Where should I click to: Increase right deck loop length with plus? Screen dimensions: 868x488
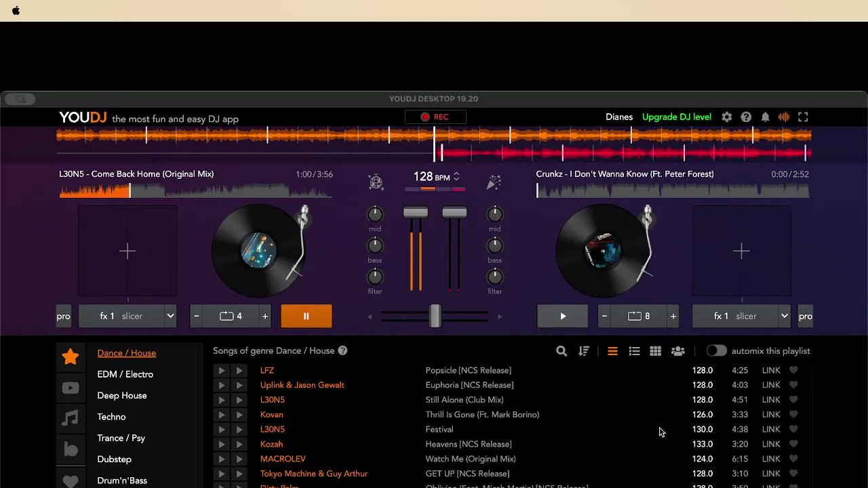673,317
